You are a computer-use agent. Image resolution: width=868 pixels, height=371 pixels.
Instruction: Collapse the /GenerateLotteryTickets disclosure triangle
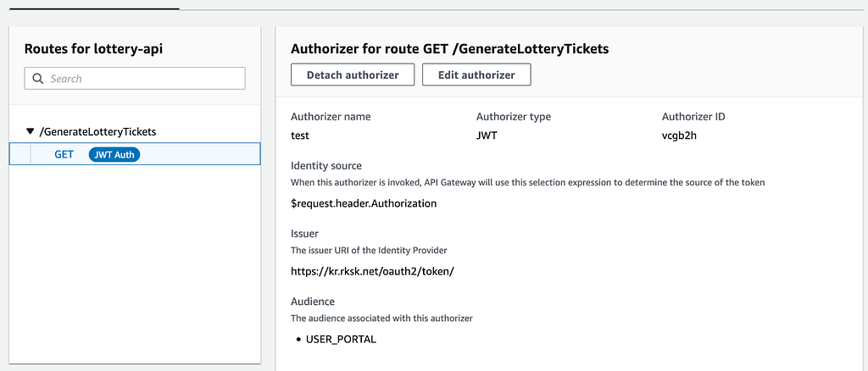30,131
